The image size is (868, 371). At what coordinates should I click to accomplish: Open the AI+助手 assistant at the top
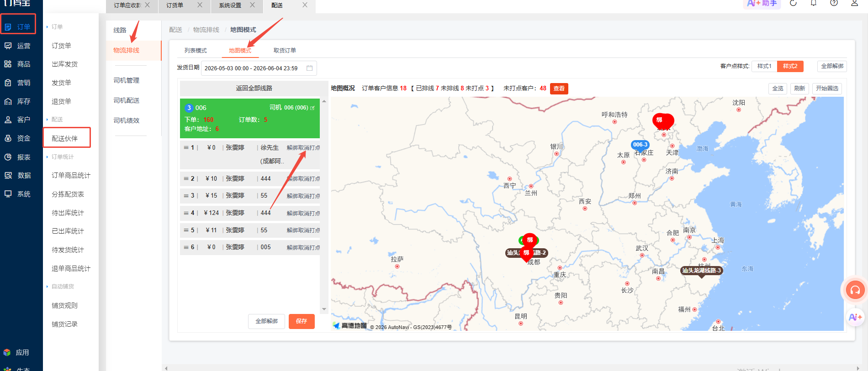pos(762,3)
